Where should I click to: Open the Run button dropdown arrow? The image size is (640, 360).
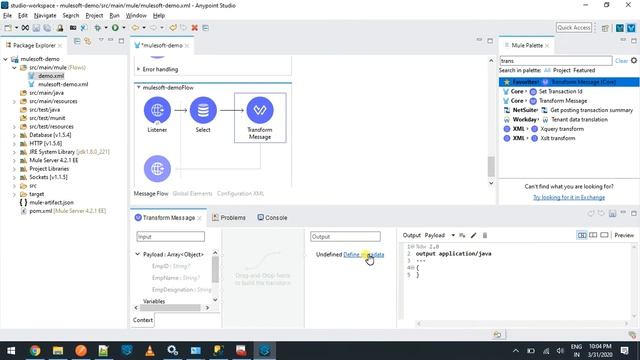pyautogui.click(x=124, y=28)
